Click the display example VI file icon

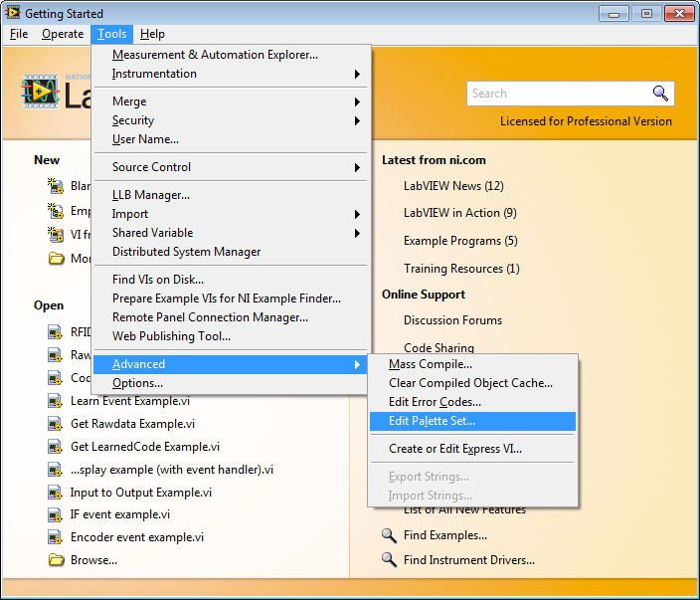55,470
